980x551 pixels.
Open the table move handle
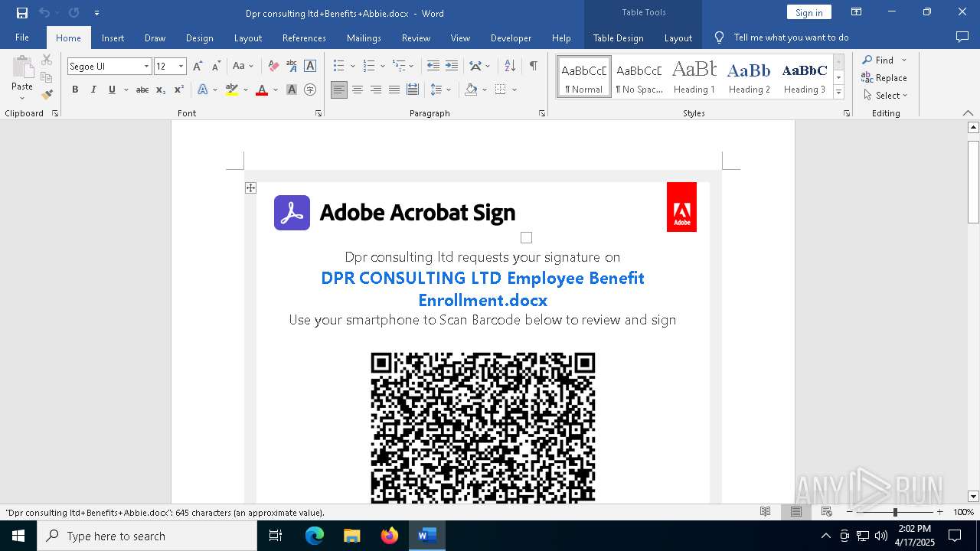tap(250, 187)
